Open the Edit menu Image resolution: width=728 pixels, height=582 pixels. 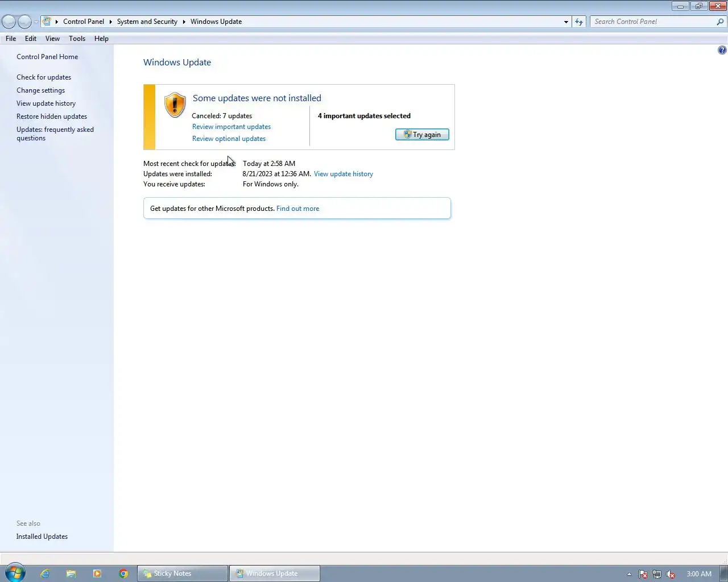31,39
